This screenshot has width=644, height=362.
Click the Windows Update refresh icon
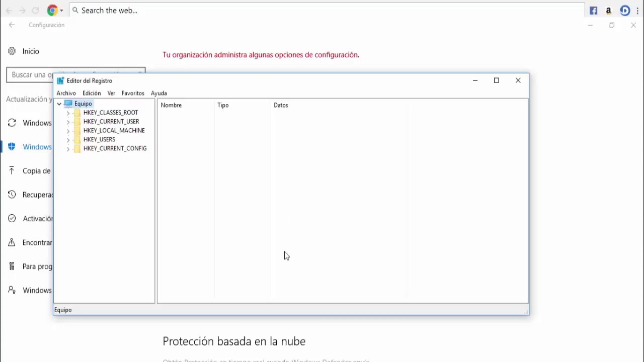coord(12,123)
